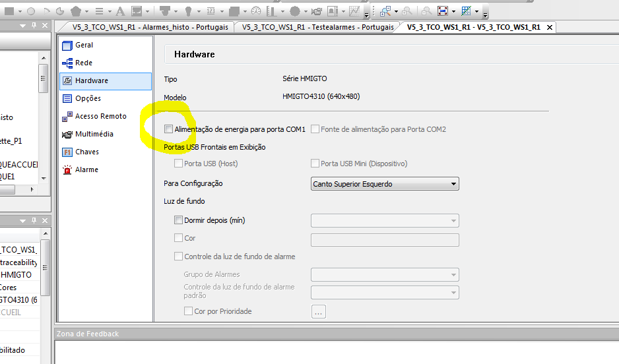Viewport: 619px width, 364px height.
Task: Switch to the Alarmes_histo tab
Action: (x=150, y=27)
